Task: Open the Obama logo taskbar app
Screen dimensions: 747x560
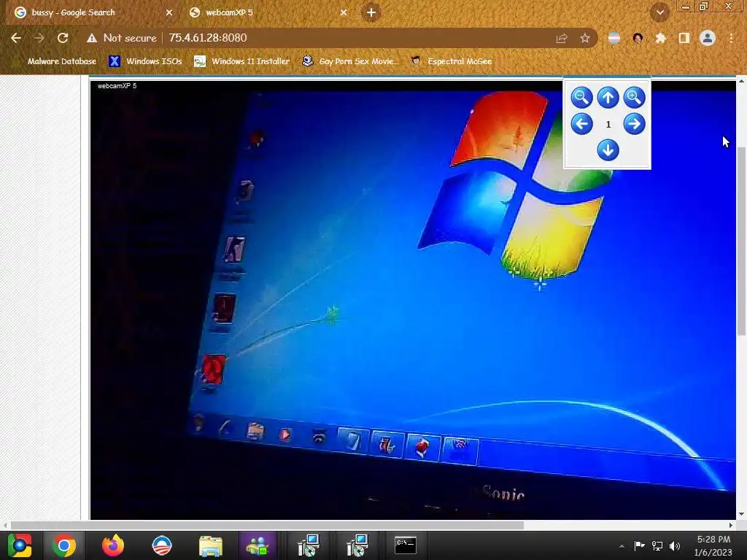Action: [161, 545]
